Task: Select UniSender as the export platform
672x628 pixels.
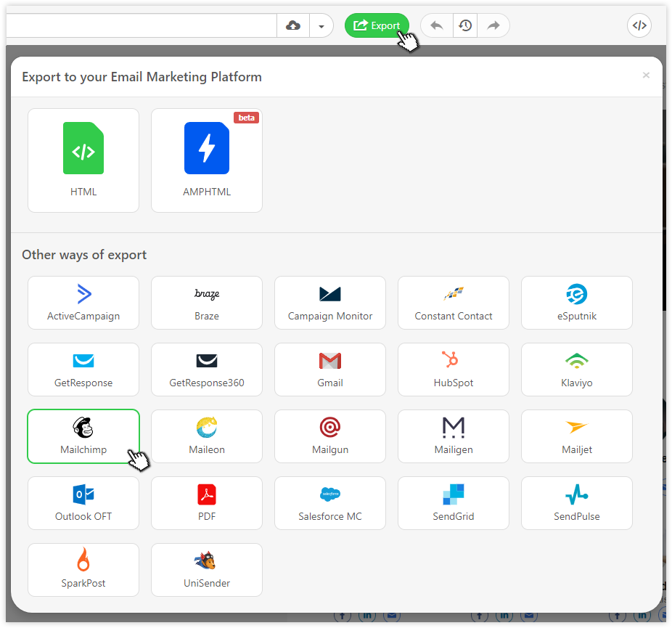Action: (207, 570)
